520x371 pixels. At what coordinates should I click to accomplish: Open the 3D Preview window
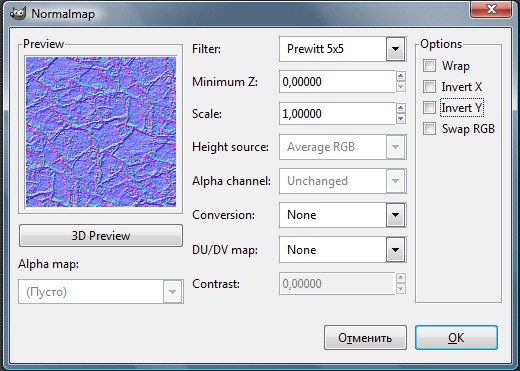(101, 236)
